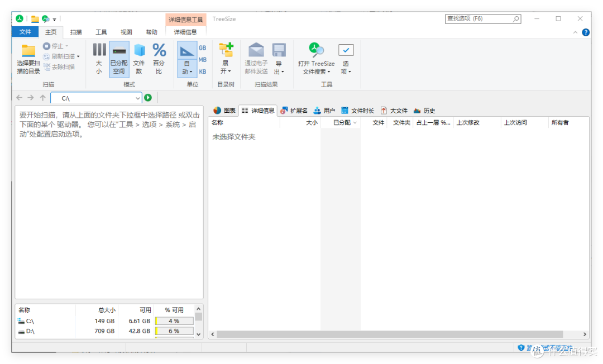Click the 总大小 drive list column header

click(97, 310)
